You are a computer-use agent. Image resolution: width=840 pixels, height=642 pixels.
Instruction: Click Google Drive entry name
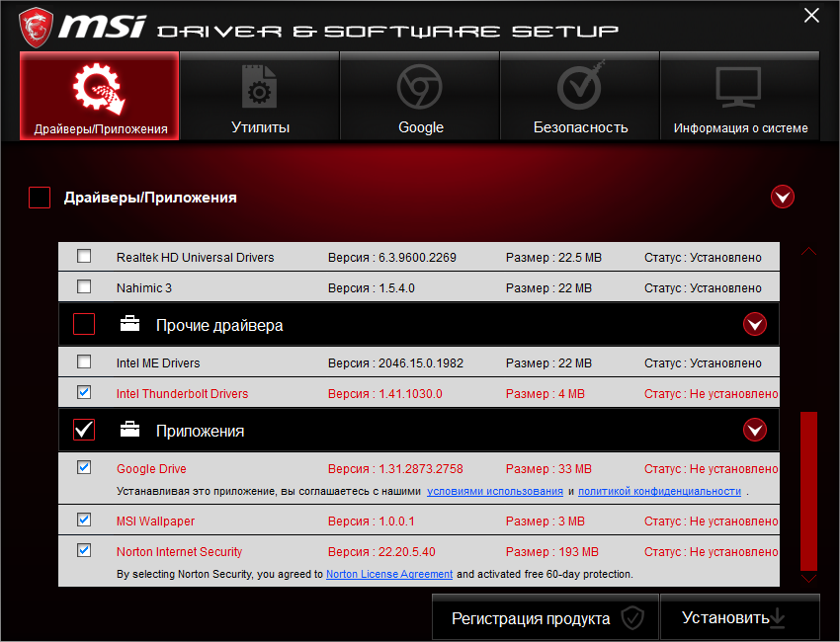click(x=151, y=468)
